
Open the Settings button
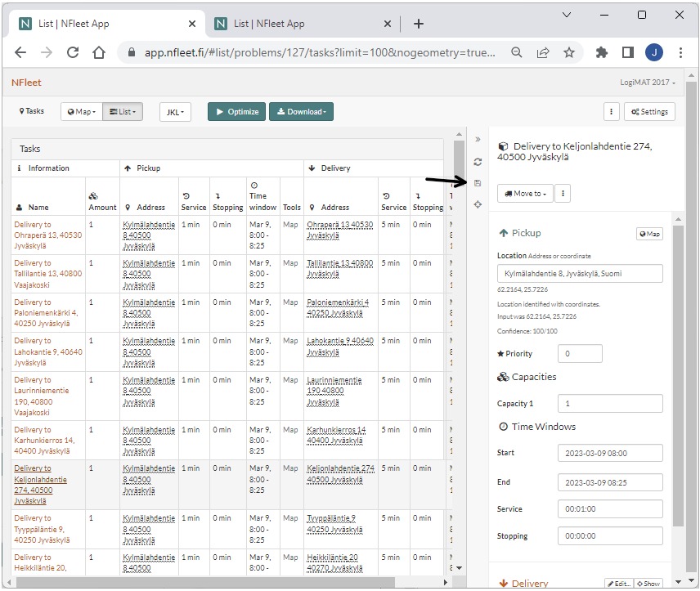pos(649,112)
